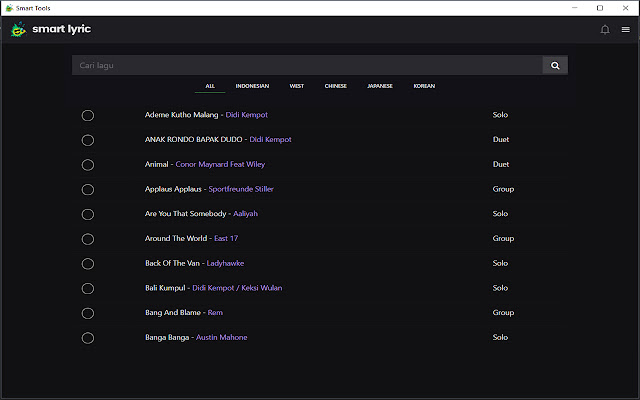Screen dimensions: 640x400
Task: Switch to the CHINESE tab
Action: (x=336, y=86)
